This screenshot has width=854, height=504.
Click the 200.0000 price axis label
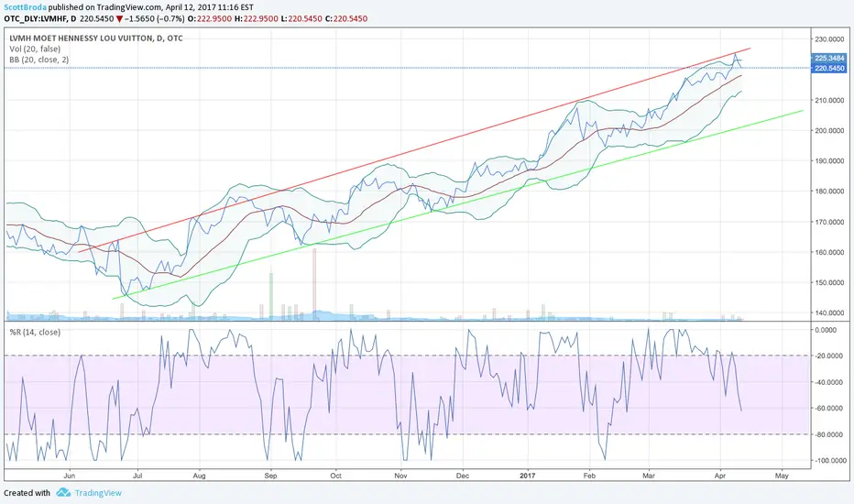[x=830, y=131]
